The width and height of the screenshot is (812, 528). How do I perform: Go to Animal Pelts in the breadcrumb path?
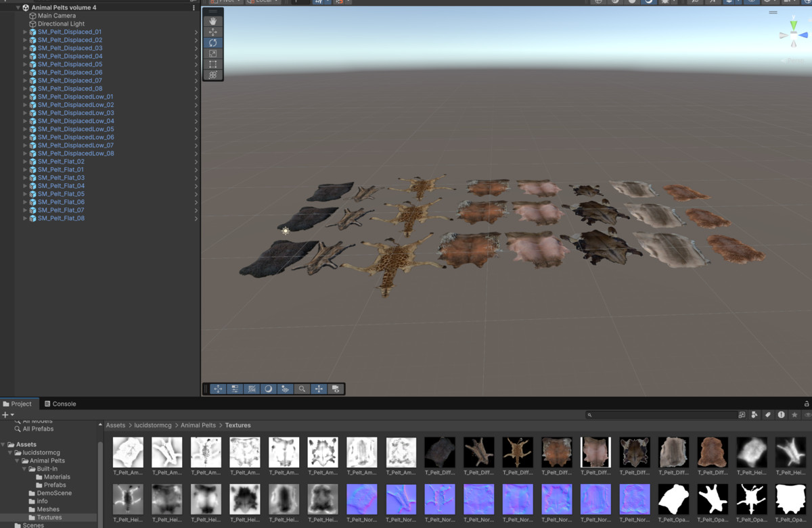coord(198,425)
